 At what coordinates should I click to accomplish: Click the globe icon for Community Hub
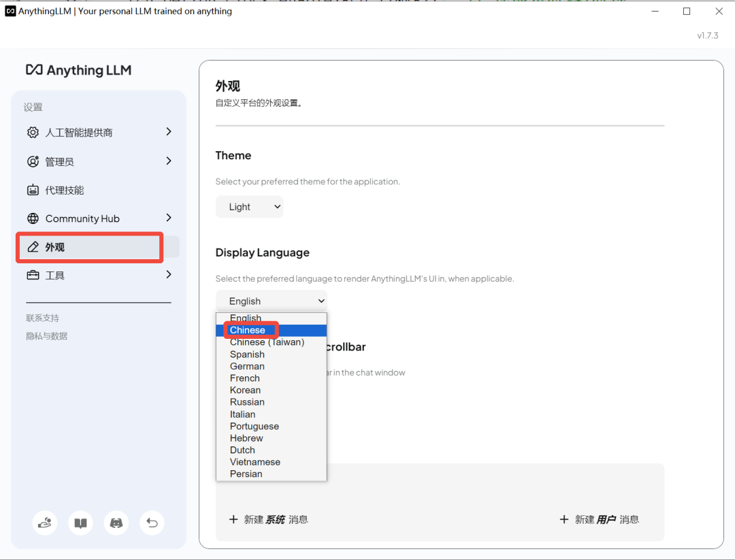pos(33,218)
